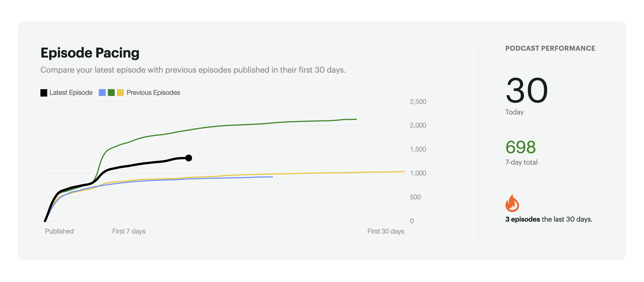Image resolution: width=644 pixels, height=282 pixels.
Task: Click the green 698 seven-day total number
Action: [x=521, y=147]
